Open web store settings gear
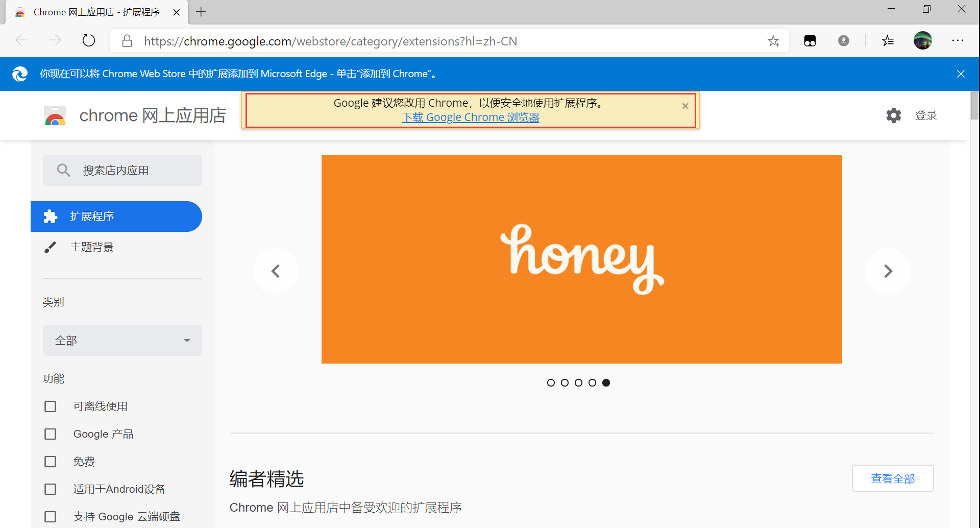 coord(894,115)
